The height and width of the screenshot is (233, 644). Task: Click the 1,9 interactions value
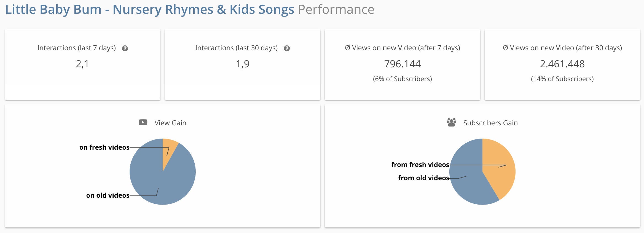click(x=243, y=64)
